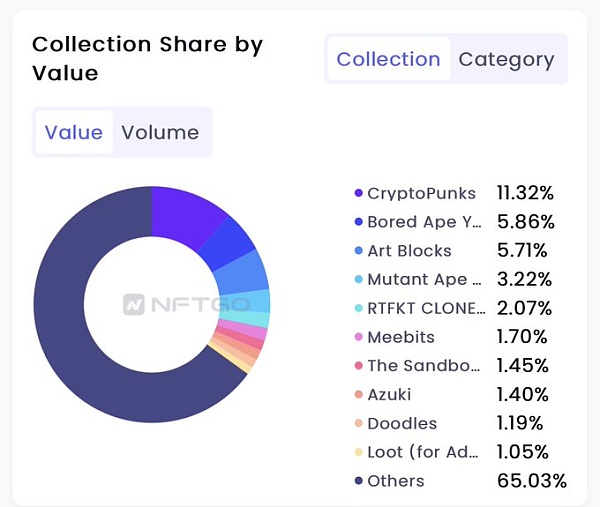Click the Others legend dot
Viewport: 600px width, 507px height.
pyautogui.click(x=358, y=481)
